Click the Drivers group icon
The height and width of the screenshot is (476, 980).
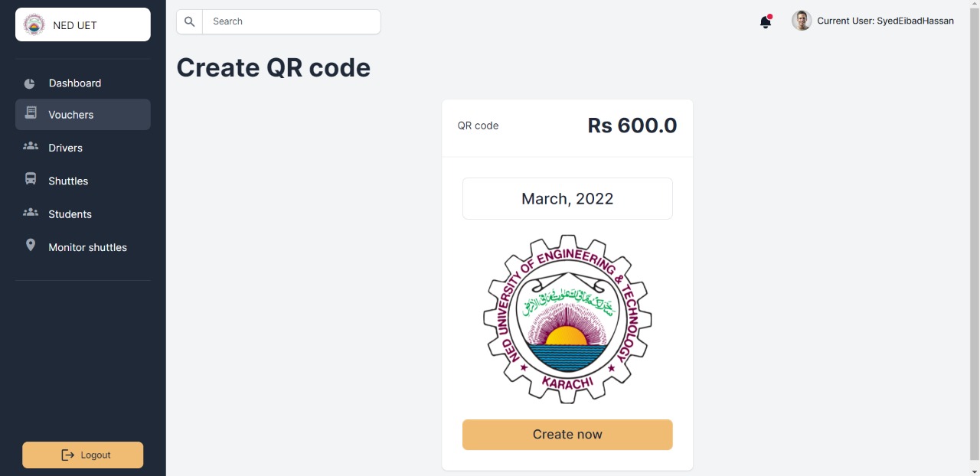[x=31, y=146]
